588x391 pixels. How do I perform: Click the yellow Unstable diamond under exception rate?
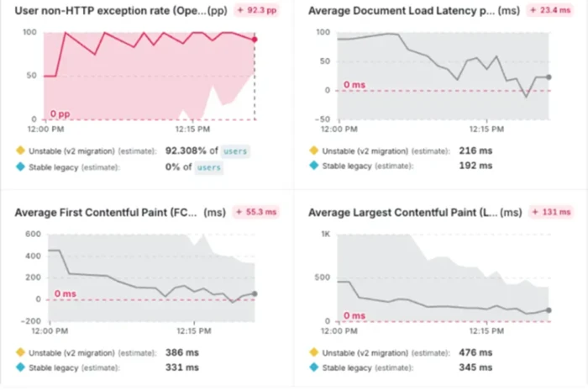[20, 151]
